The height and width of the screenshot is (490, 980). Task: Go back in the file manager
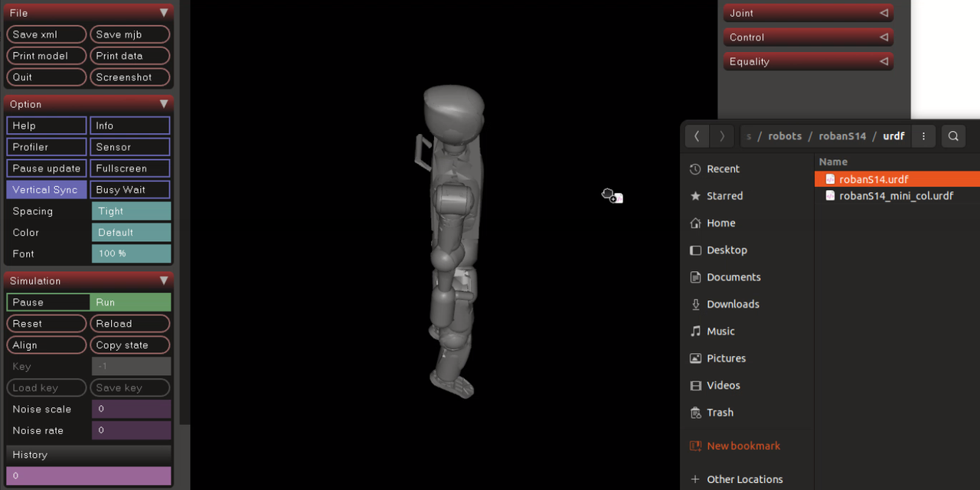tap(697, 136)
